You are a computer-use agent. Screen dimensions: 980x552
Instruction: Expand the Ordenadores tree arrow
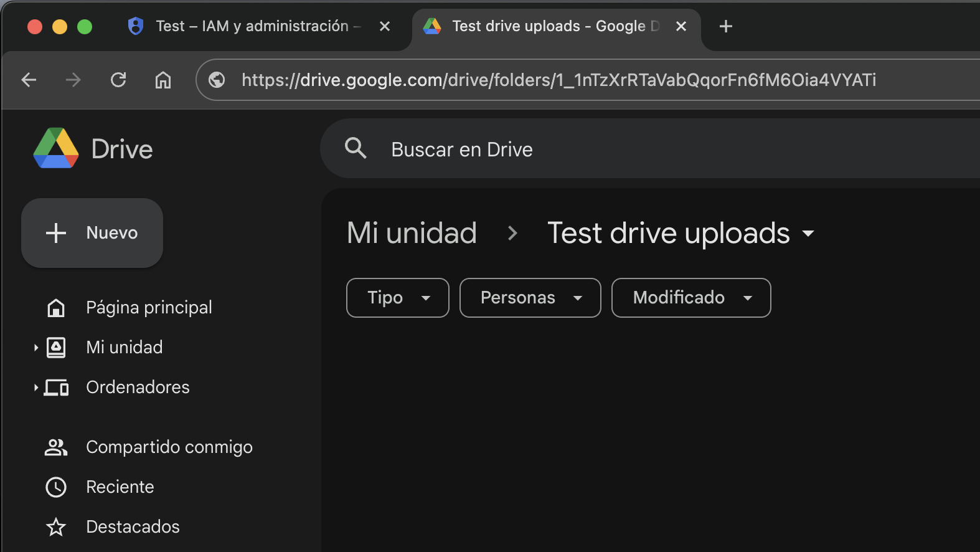36,388
